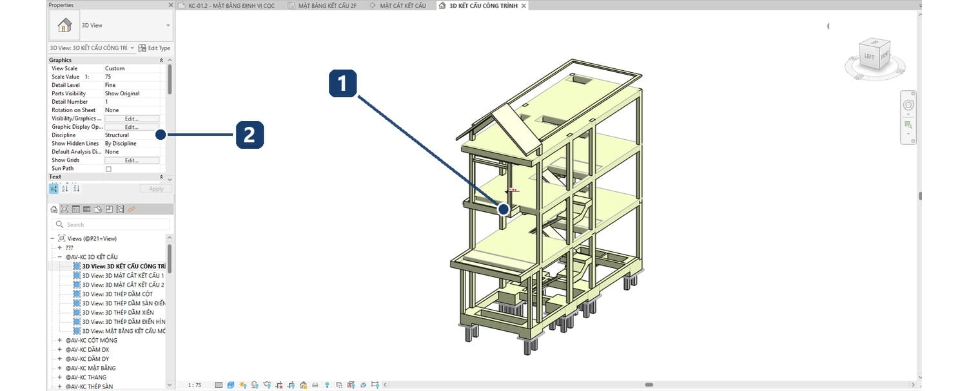Expand the @AV-KC DẦM DY node
980x391 pixels.
pyautogui.click(x=59, y=359)
